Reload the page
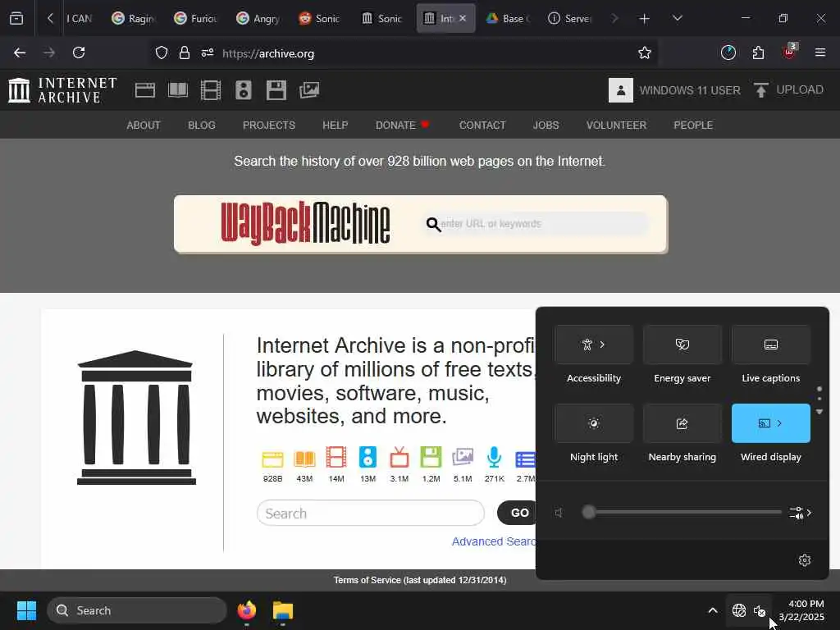The image size is (840, 630). pos(79,52)
